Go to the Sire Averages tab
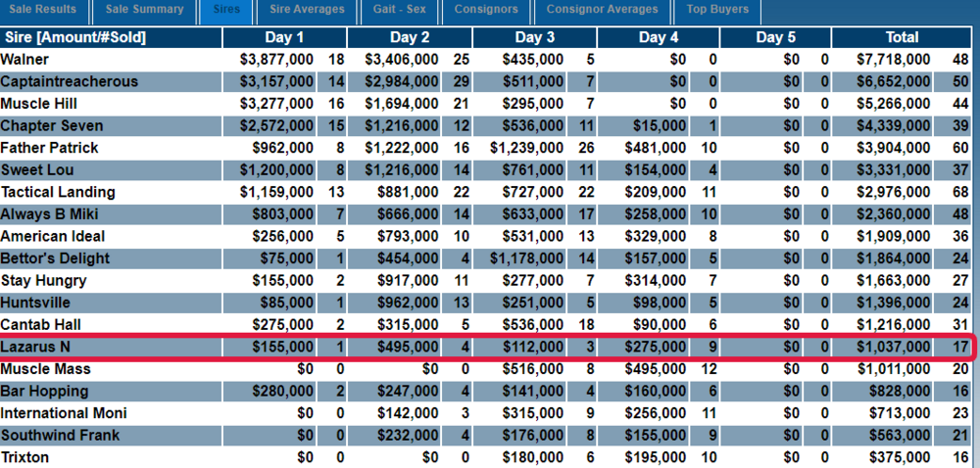 pos(307,10)
